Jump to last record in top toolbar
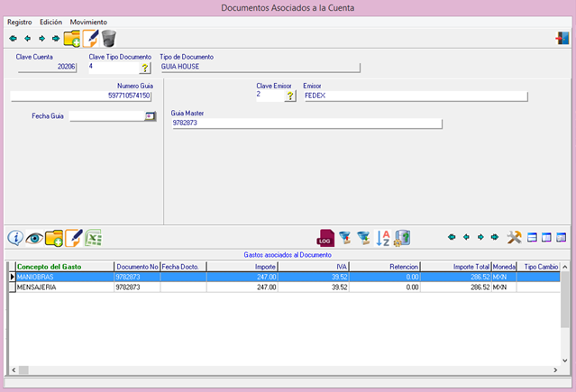The image size is (576, 392). [x=56, y=38]
